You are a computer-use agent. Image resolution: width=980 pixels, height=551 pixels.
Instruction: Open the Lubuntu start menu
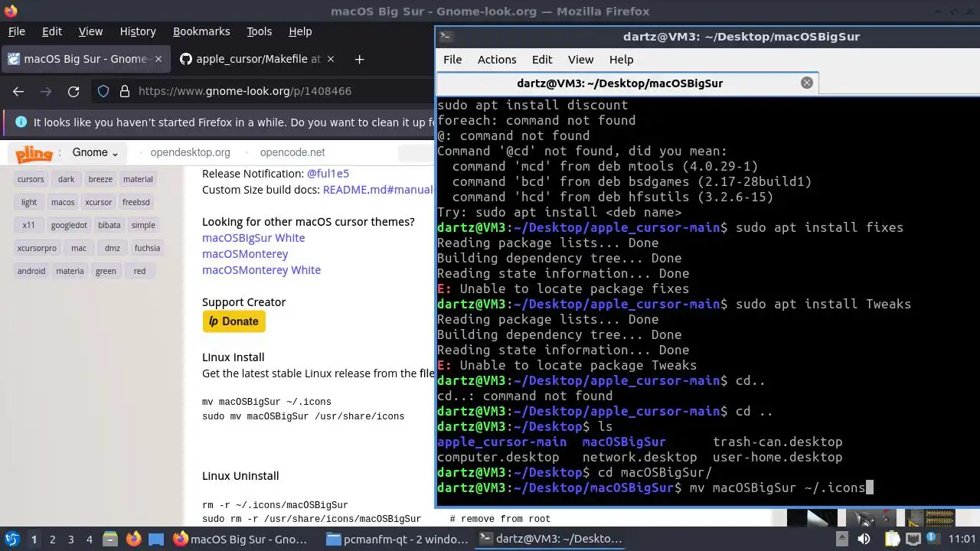(12, 539)
